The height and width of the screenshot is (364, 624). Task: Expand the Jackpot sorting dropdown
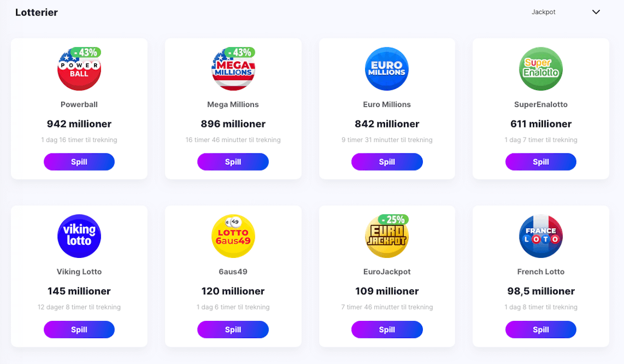tap(566, 12)
